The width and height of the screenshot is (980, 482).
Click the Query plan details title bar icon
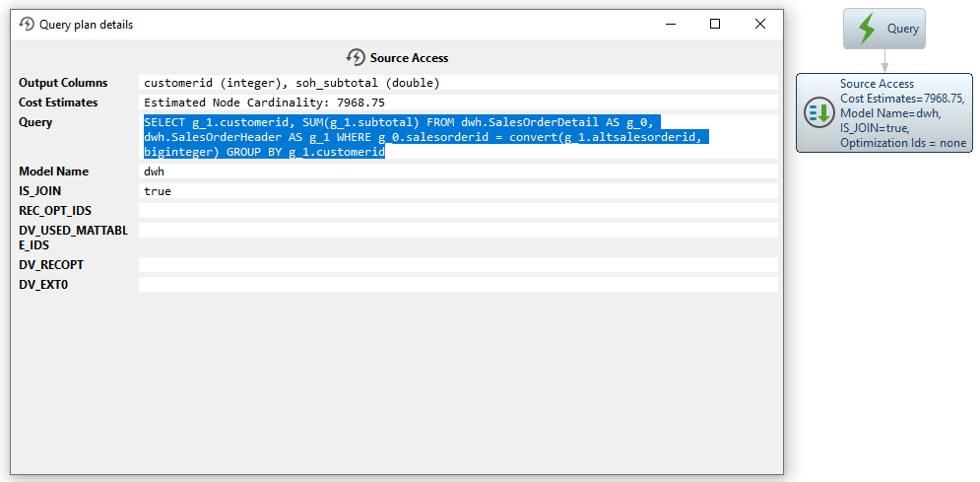[x=27, y=24]
